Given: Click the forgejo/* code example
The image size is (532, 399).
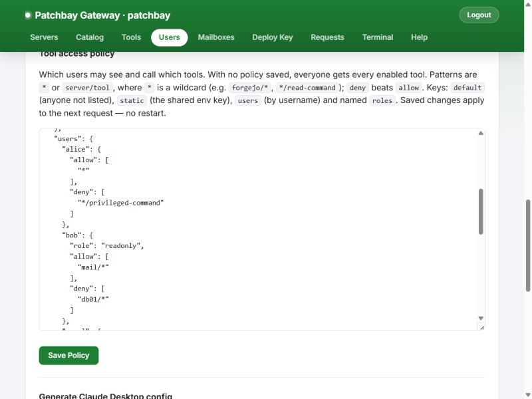Looking at the screenshot, I should (x=250, y=88).
